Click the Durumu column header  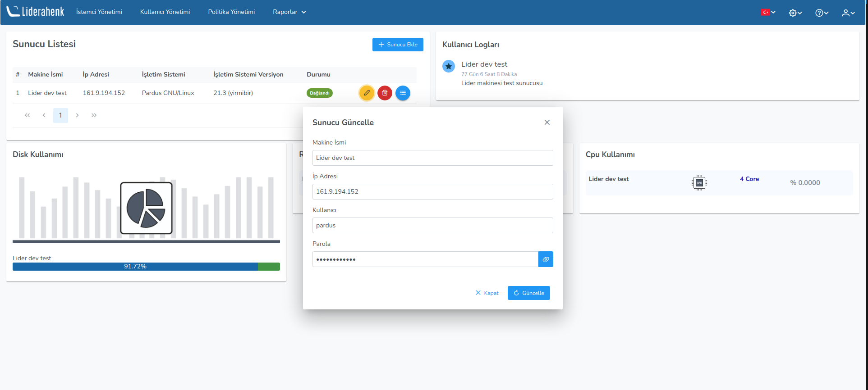coord(318,74)
